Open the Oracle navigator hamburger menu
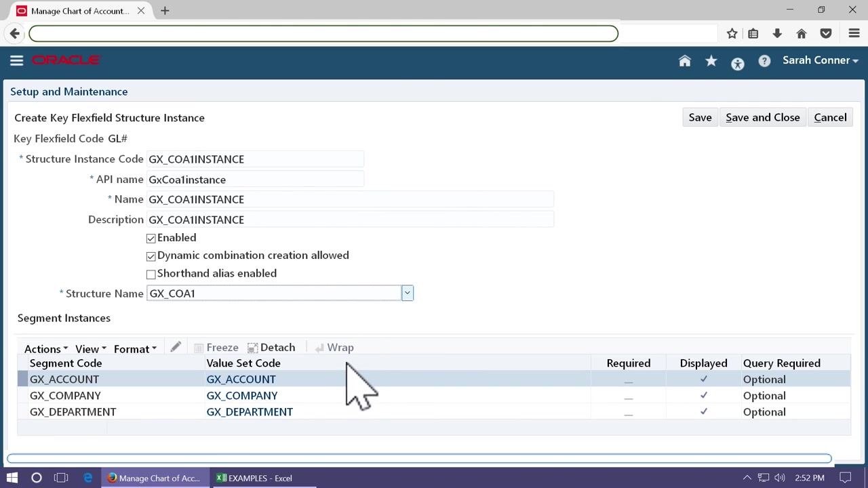The image size is (868, 488). (17, 60)
